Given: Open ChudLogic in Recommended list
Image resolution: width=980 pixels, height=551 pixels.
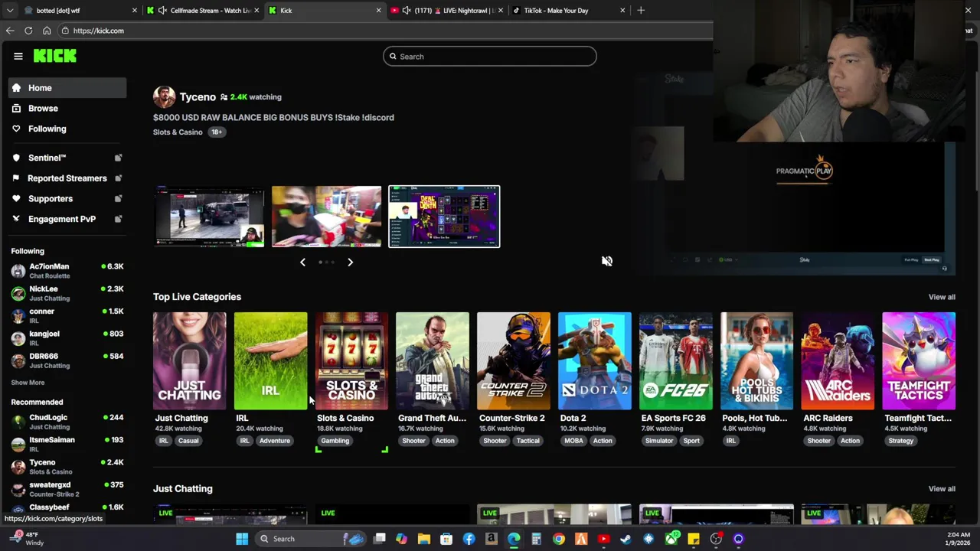Looking at the screenshot, I should point(67,422).
